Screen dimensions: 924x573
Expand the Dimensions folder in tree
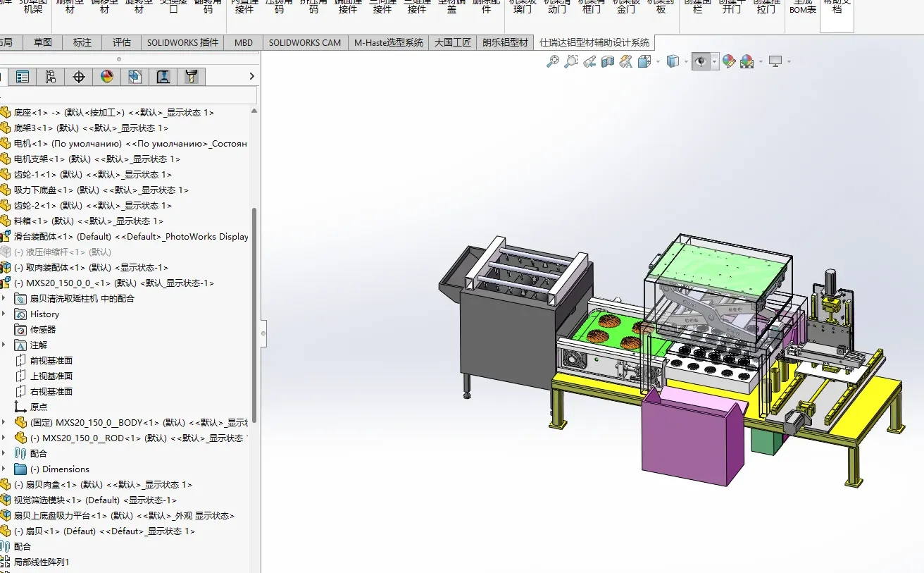(x=4, y=469)
